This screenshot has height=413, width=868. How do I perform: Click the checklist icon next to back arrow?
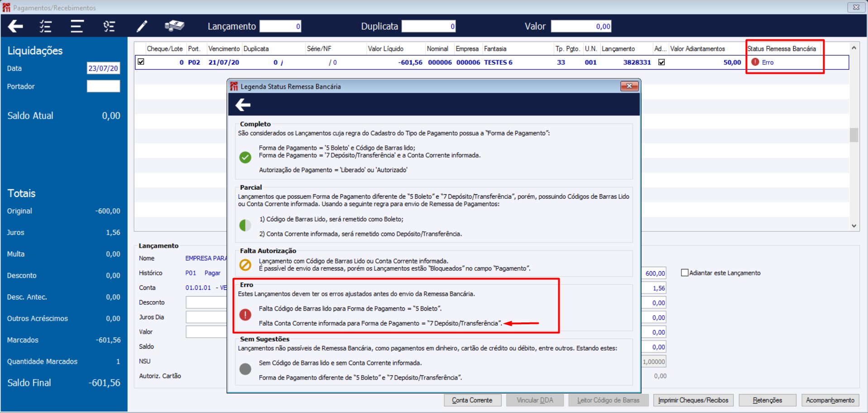(45, 26)
